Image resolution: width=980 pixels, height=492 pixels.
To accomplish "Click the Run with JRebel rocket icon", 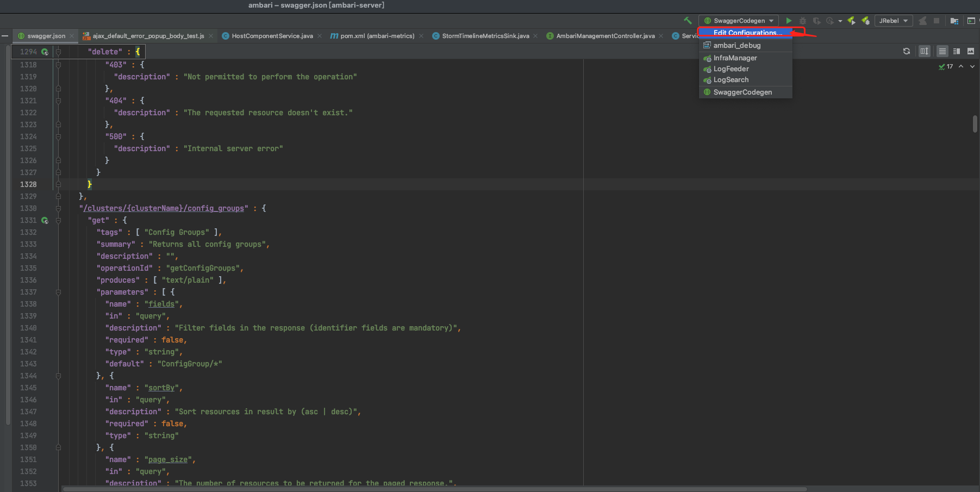I will click(852, 21).
